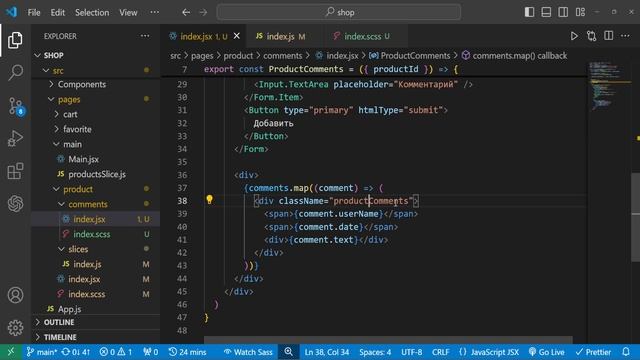This screenshot has width=640, height=360.
Task: Click Go Live in status bar
Action: point(547,352)
